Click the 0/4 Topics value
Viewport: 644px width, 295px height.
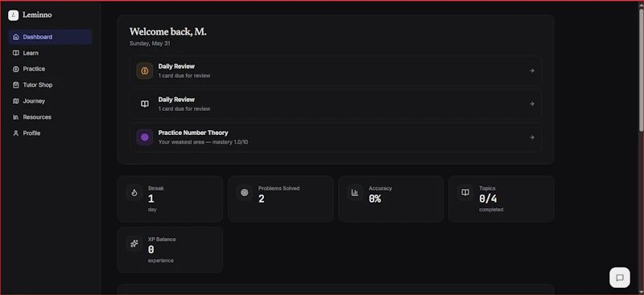tap(488, 199)
